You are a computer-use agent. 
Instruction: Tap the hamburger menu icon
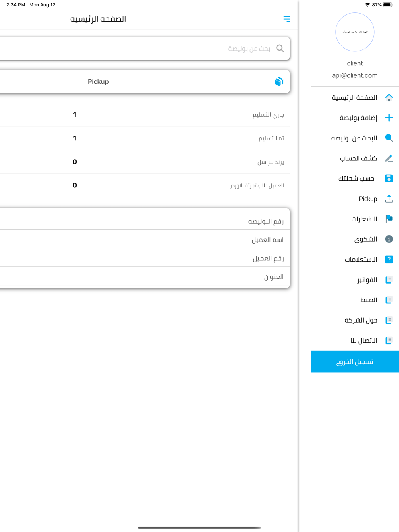(x=286, y=19)
